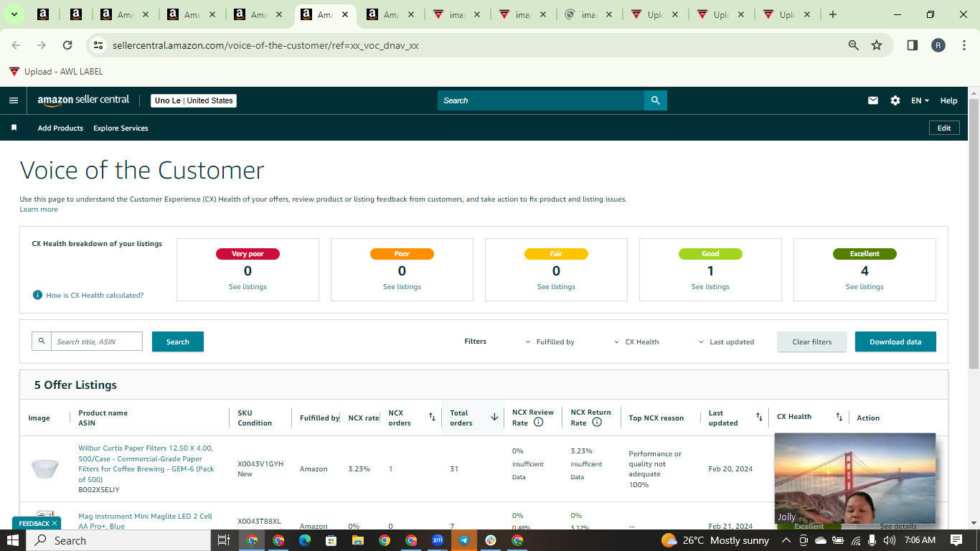The height and width of the screenshot is (551, 980).
Task: See listings under the Excellent card
Action: click(864, 287)
